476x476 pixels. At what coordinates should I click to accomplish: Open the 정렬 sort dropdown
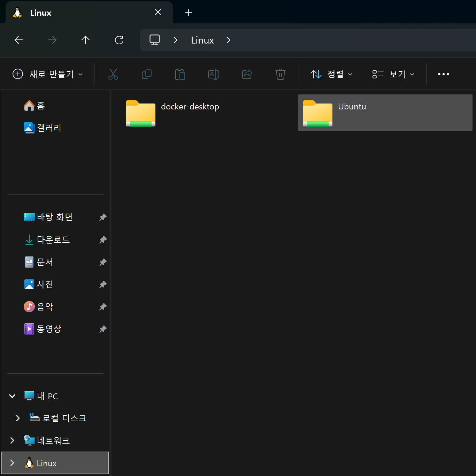pos(331,74)
